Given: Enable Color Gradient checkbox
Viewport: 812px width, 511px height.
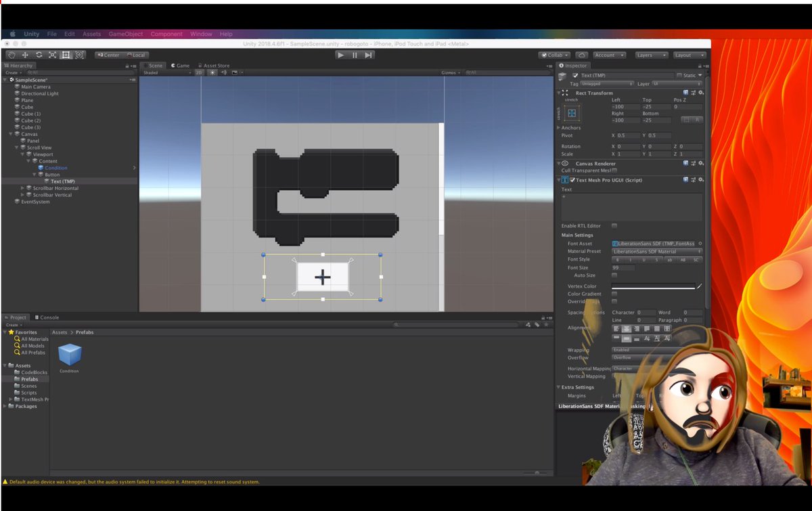Looking at the screenshot, I should (614, 294).
